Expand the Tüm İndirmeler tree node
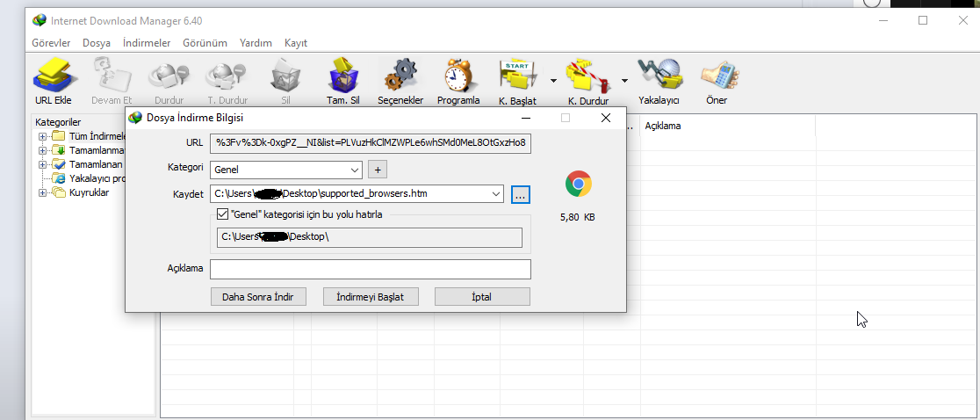 [42, 136]
